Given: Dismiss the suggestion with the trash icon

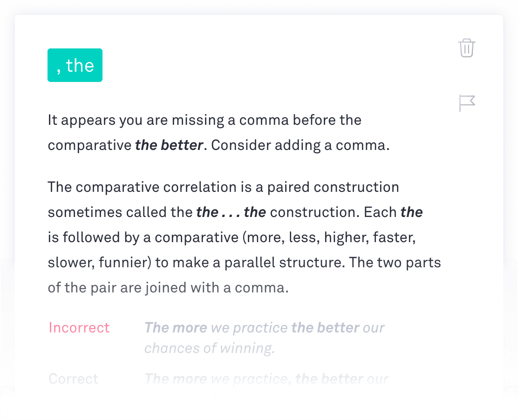Looking at the screenshot, I should (466, 48).
